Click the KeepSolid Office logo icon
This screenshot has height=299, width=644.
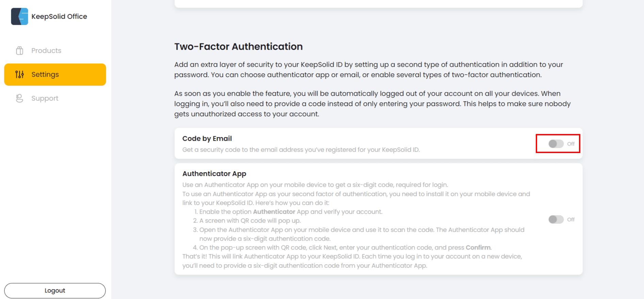pos(19,16)
